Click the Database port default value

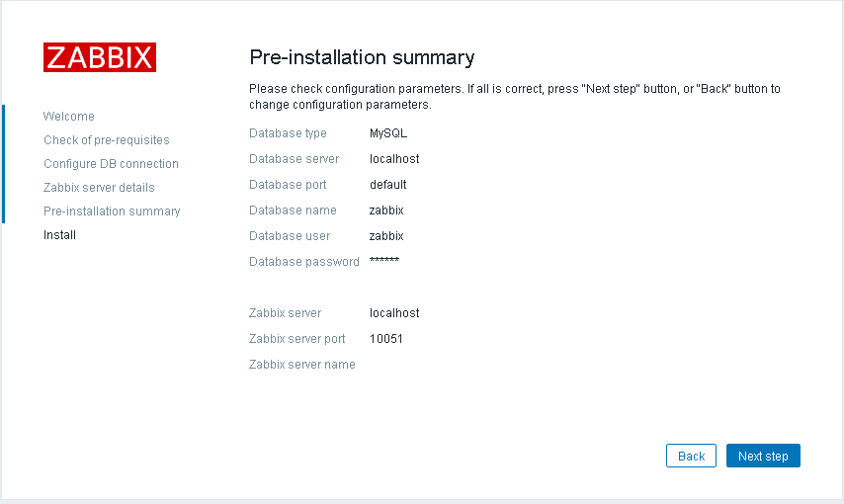(387, 185)
